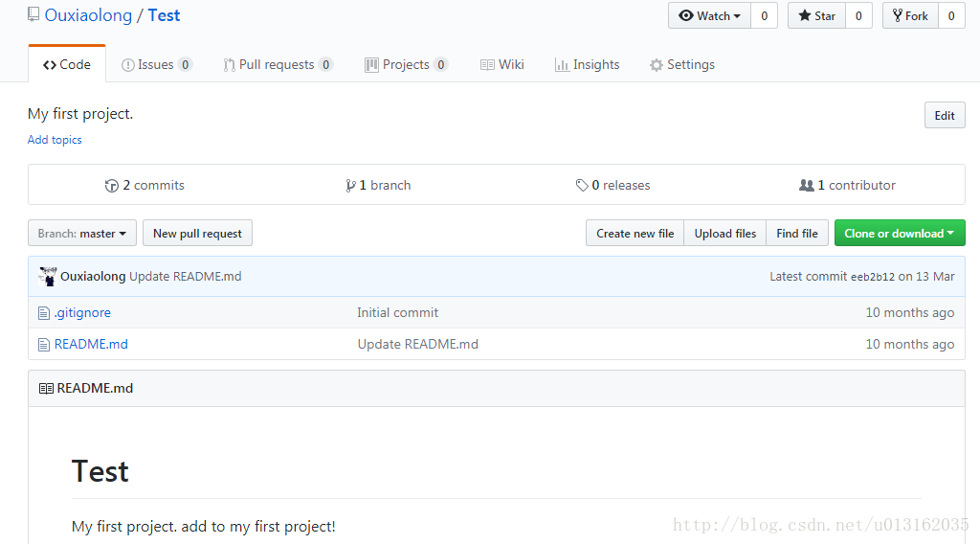Screen dimensions: 980x544
Task: Click the README.md title in the readme header
Action: 95,388
